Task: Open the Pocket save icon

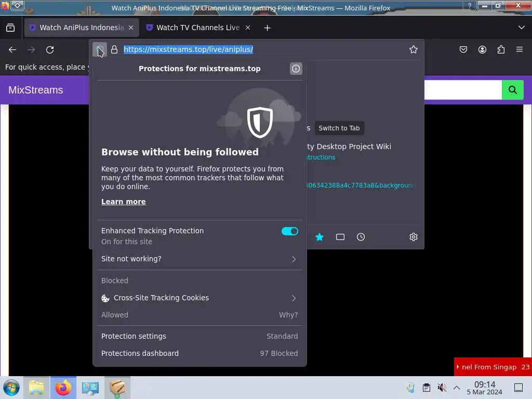Action: 463,49
